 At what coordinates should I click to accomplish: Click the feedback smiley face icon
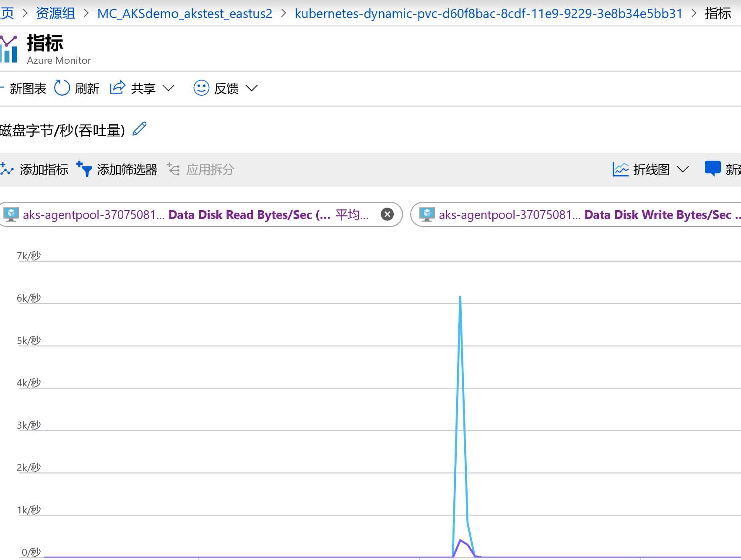pyautogui.click(x=201, y=88)
